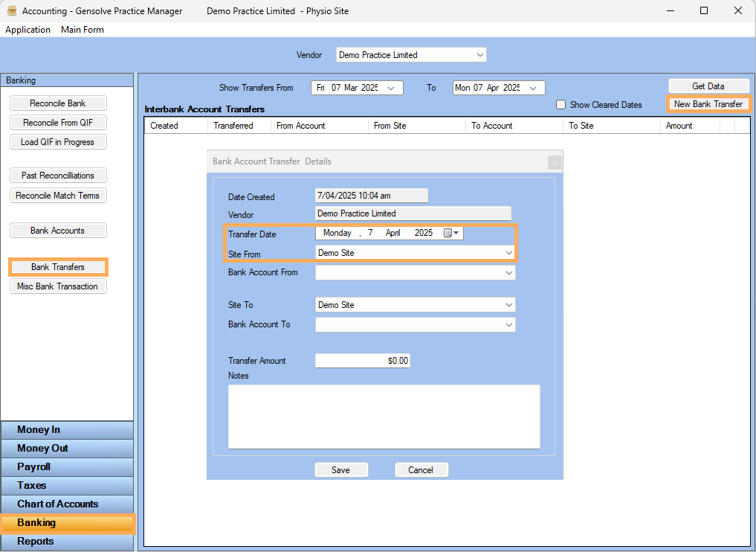
Task: Click the Date Created field
Action: (x=371, y=196)
